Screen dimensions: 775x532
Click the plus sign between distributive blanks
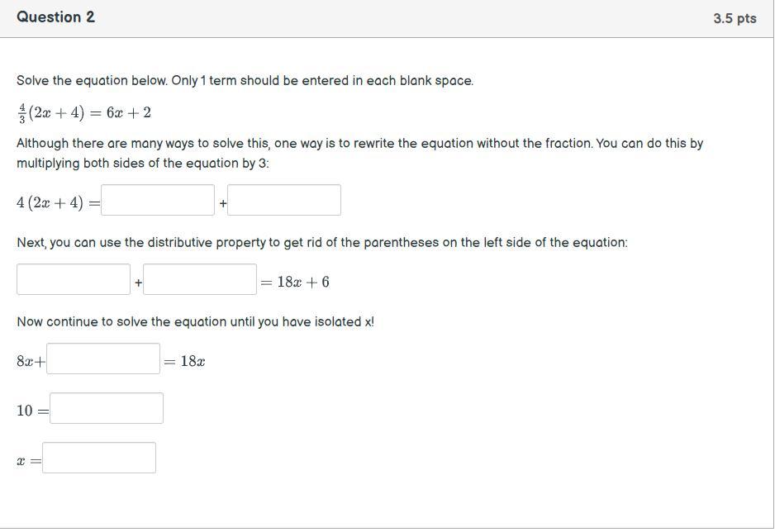coord(139,283)
